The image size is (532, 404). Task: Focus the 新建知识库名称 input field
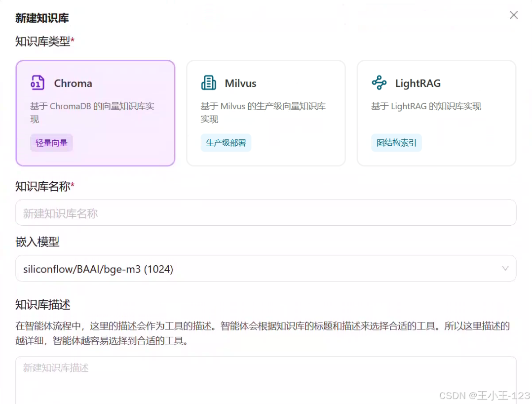(x=266, y=213)
